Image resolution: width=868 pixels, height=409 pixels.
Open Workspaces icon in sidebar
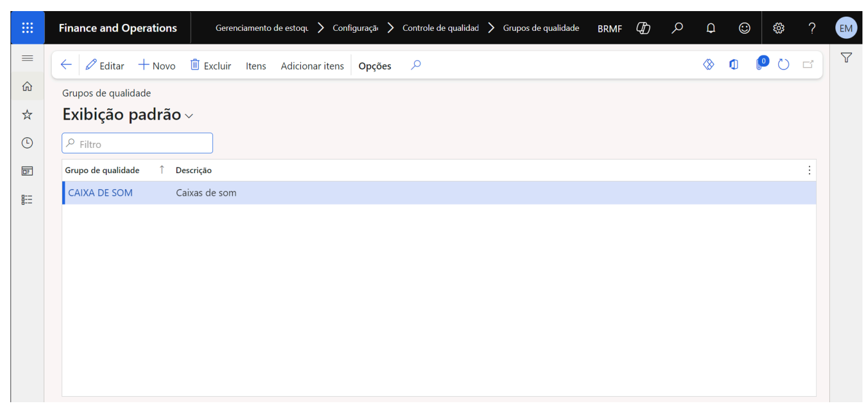point(27,171)
